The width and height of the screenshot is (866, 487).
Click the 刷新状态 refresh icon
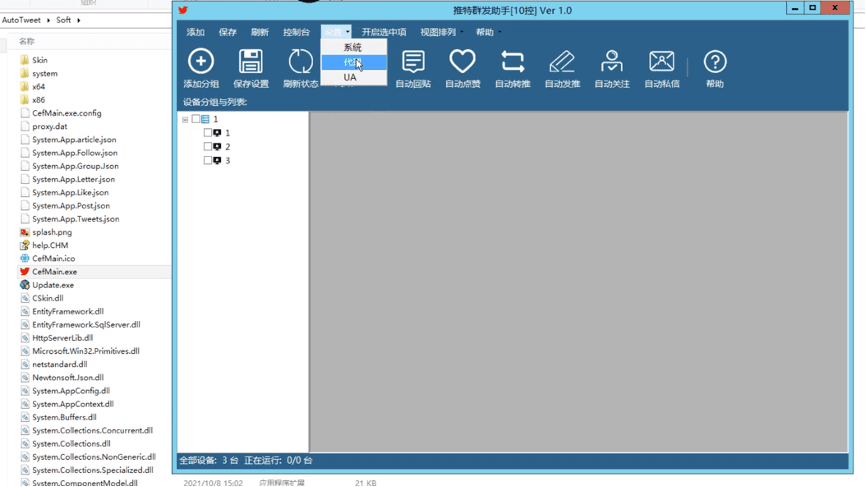click(300, 61)
